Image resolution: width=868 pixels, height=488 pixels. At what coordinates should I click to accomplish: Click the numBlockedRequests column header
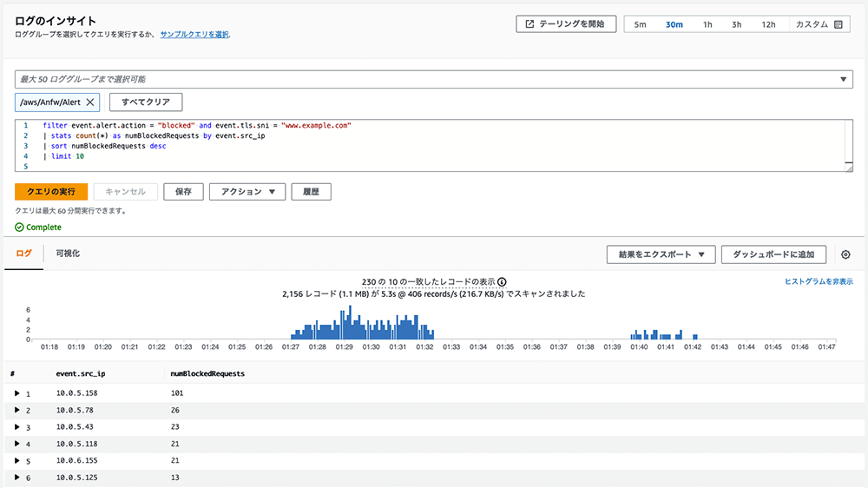click(x=207, y=374)
